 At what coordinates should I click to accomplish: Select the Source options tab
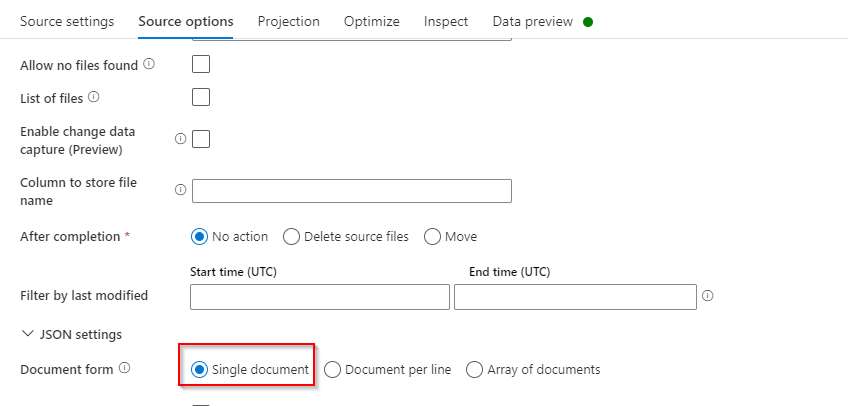(x=186, y=22)
